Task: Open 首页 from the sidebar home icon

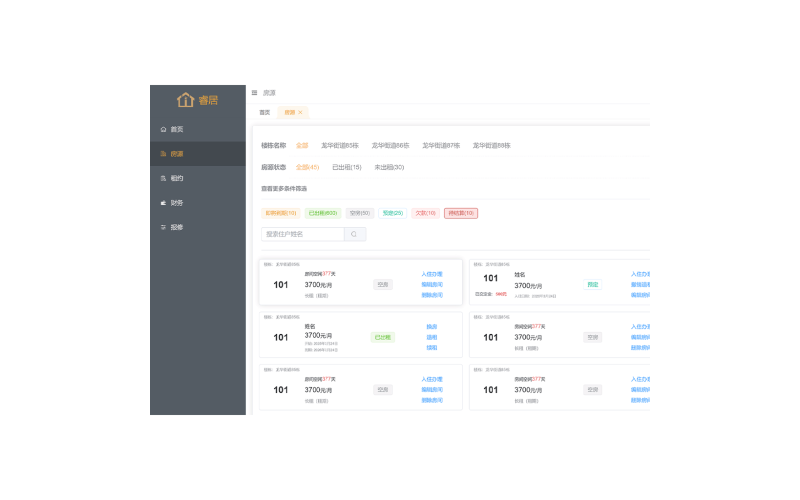Action: coord(163,130)
